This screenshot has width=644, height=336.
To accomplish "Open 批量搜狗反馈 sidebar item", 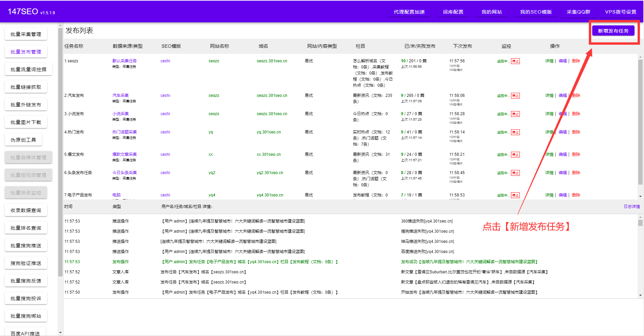I will [x=26, y=281].
